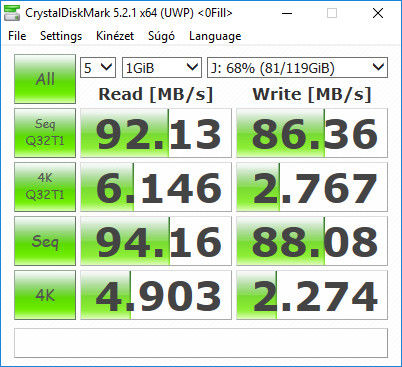The image size is (402, 367).
Task: Minimize the CrystalDiskMark window
Action: click(x=287, y=13)
